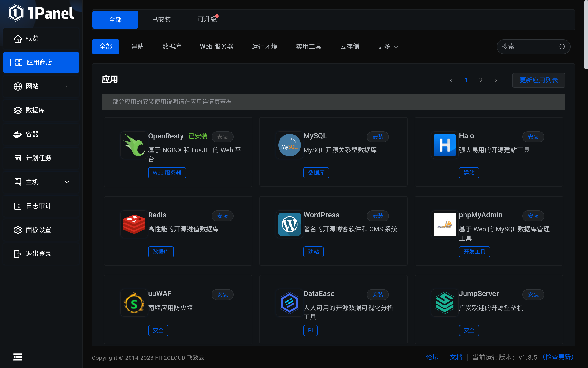Click uuWAF's 安全 tag
Image resolution: width=588 pixels, height=368 pixels.
tap(158, 331)
